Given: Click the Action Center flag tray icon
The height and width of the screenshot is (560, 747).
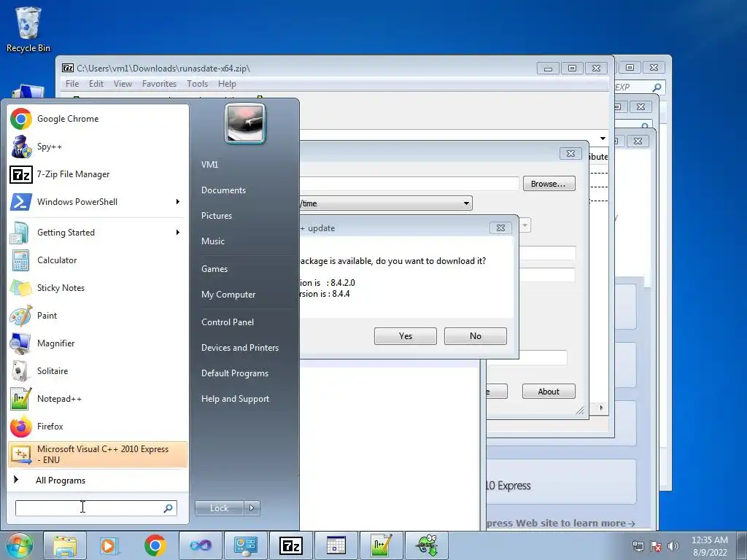Looking at the screenshot, I should coord(656,546).
